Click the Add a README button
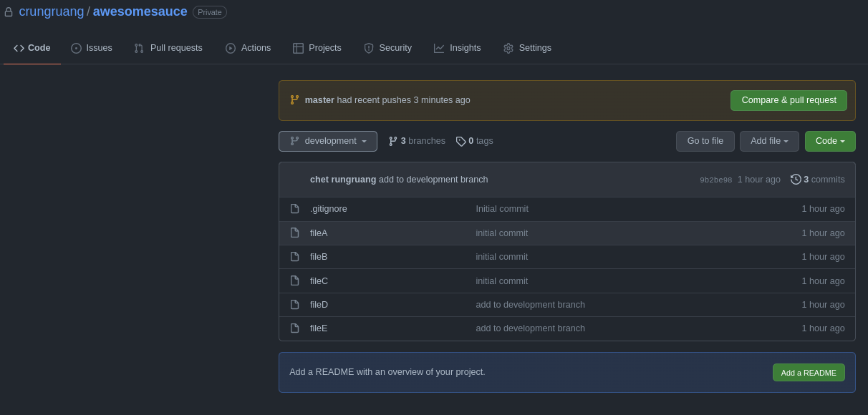The height and width of the screenshot is (415, 868). click(x=809, y=372)
